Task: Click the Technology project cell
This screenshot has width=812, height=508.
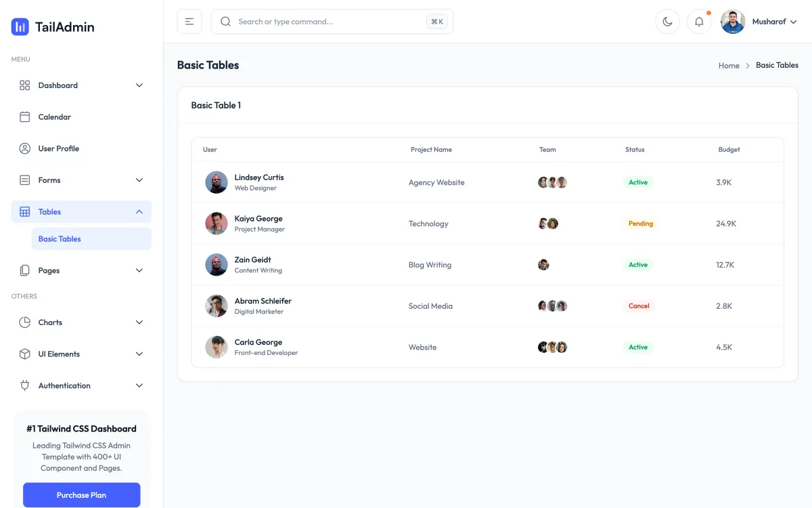Action: pos(428,224)
